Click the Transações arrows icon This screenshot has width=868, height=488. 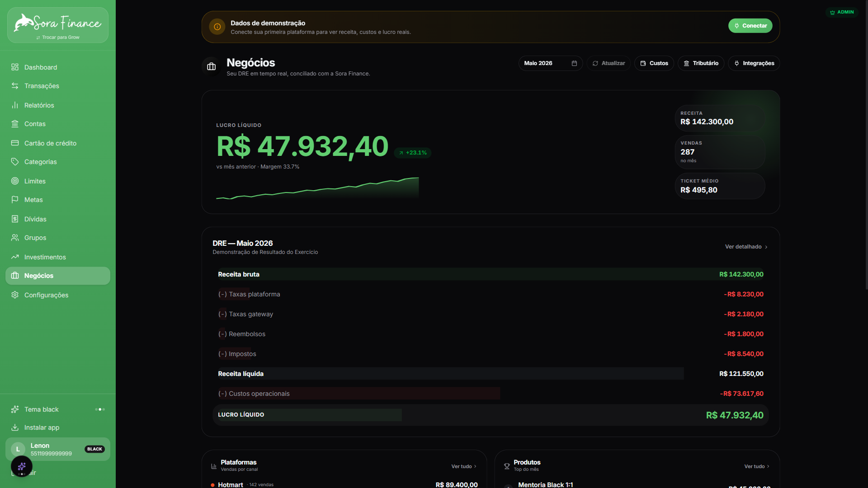pos(15,86)
